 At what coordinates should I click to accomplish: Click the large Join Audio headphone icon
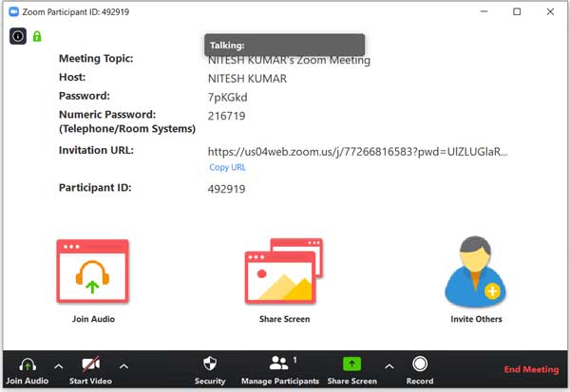tap(93, 271)
